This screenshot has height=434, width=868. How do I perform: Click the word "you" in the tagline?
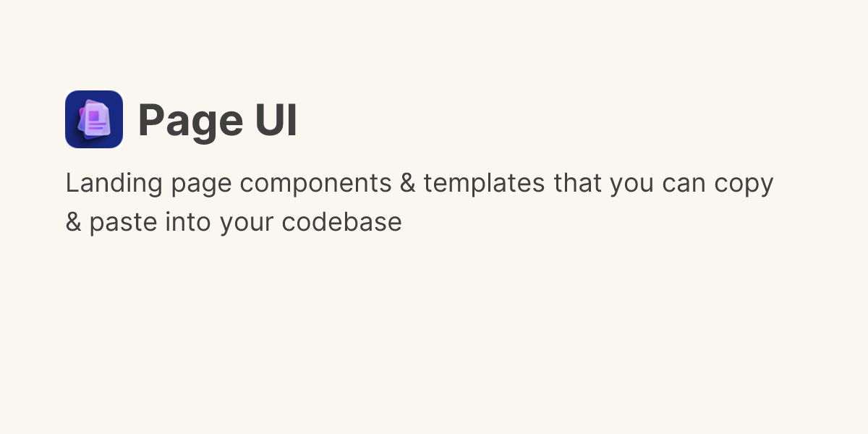pyautogui.click(x=632, y=185)
